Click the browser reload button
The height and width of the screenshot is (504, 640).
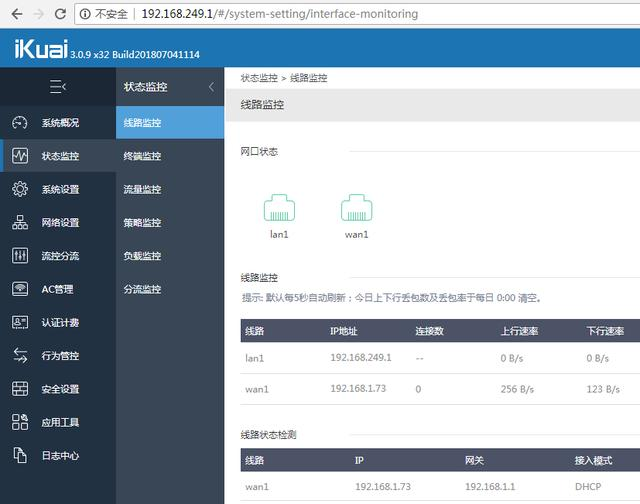[60, 15]
